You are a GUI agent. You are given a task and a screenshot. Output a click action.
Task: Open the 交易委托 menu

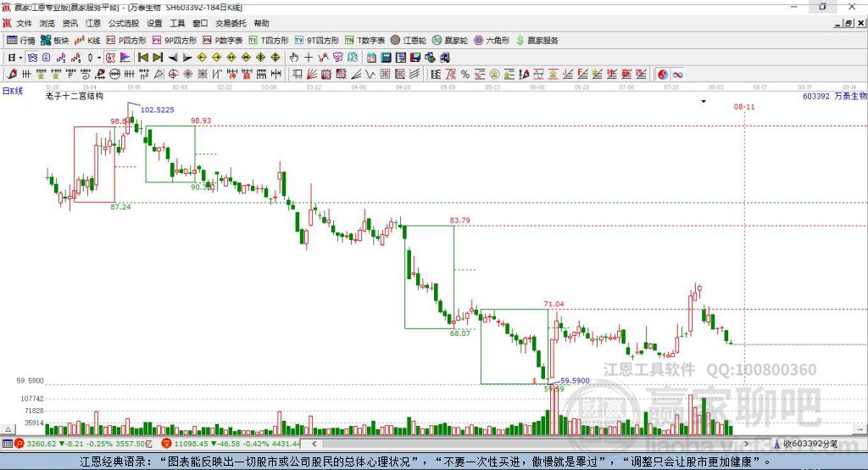(x=231, y=23)
